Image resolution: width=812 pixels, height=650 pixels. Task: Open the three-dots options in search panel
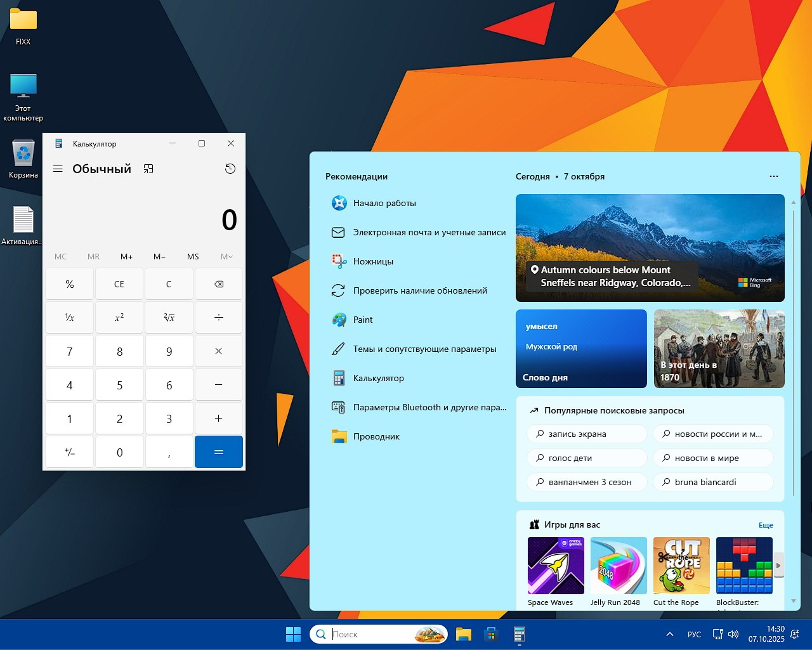pyautogui.click(x=773, y=176)
